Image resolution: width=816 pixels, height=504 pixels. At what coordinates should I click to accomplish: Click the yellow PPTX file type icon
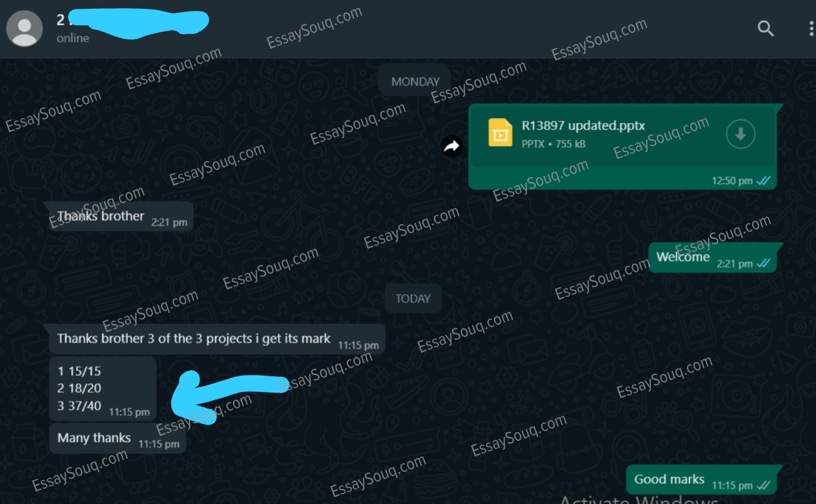tap(500, 132)
